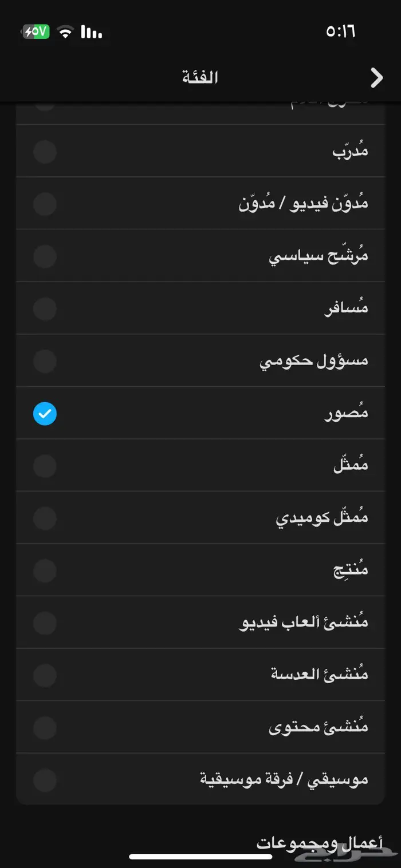Pick مُنتِج from the category list
The width and height of the screenshot is (401, 868).
pyautogui.click(x=200, y=570)
